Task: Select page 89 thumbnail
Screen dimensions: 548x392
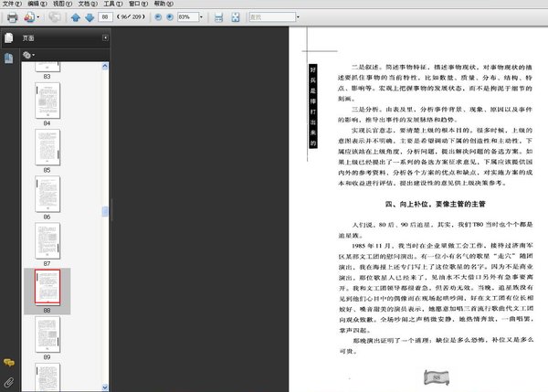Action: 47,334
